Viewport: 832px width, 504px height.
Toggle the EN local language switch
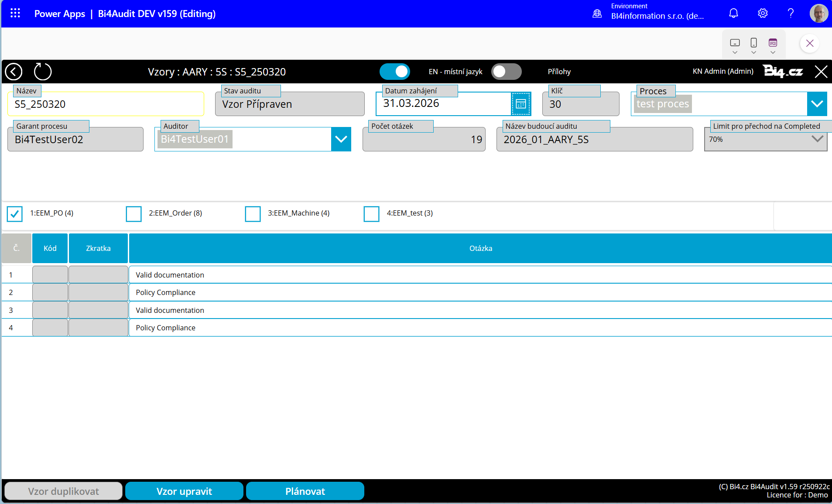tap(395, 72)
